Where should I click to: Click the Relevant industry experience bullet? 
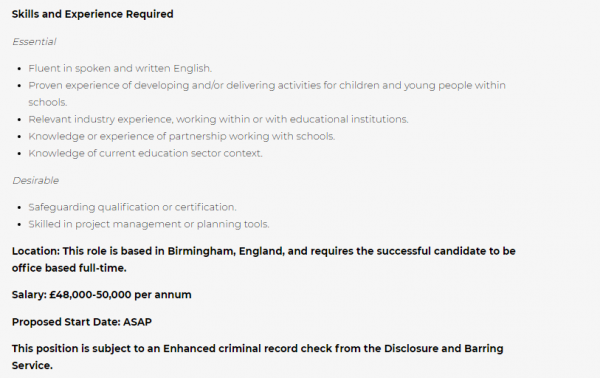[218, 119]
